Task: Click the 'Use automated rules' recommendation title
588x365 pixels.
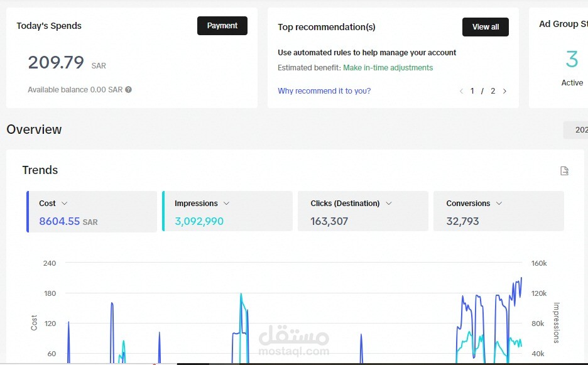Action: click(x=367, y=53)
